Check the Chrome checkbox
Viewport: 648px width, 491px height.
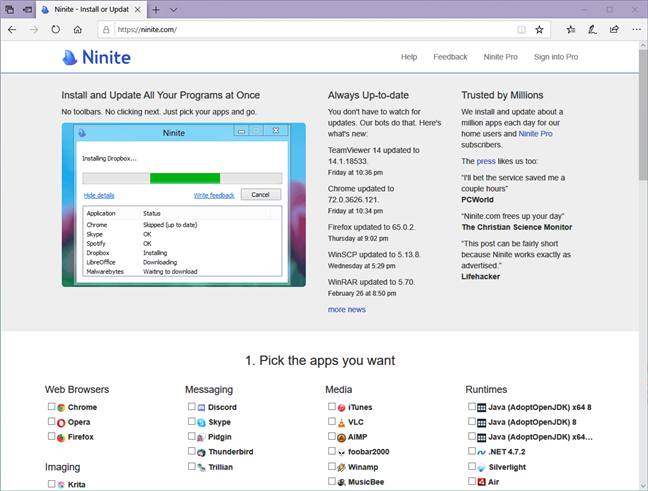click(x=51, y=407)
